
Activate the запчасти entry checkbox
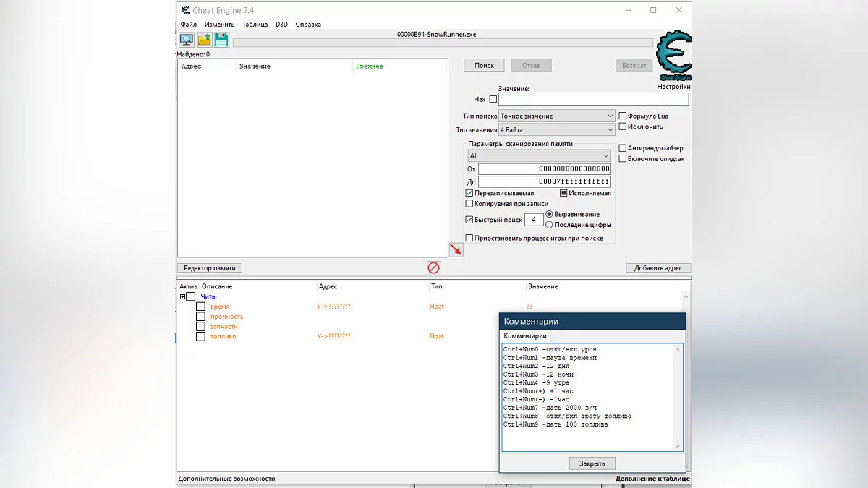point(200,327)
